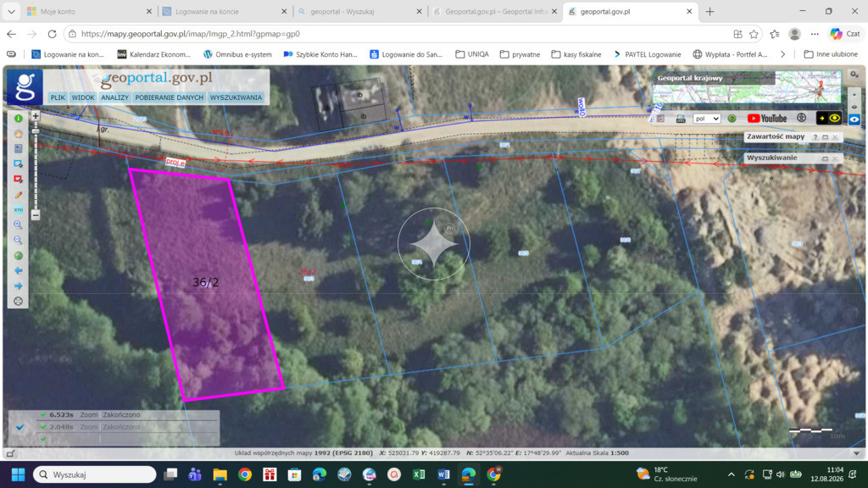Viewport: 868px width, 488px height.
Task: Open Excel from the taskbar
Action: pyautogui.click(x=419, y=474)
